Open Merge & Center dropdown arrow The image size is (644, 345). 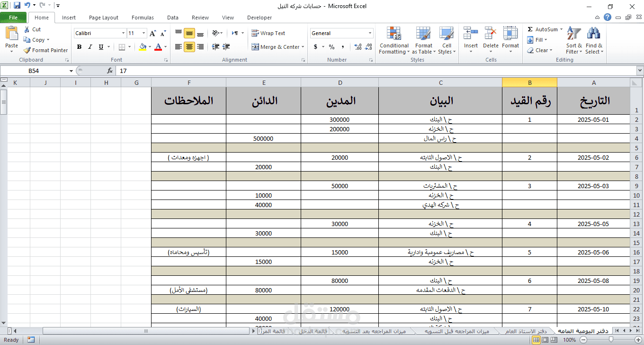[x=304, y=47]
